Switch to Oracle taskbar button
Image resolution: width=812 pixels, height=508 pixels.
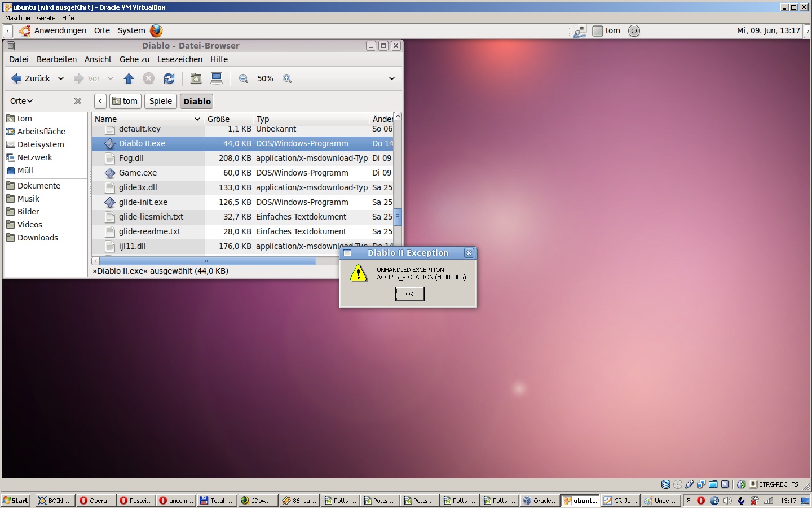click(540, 501)
